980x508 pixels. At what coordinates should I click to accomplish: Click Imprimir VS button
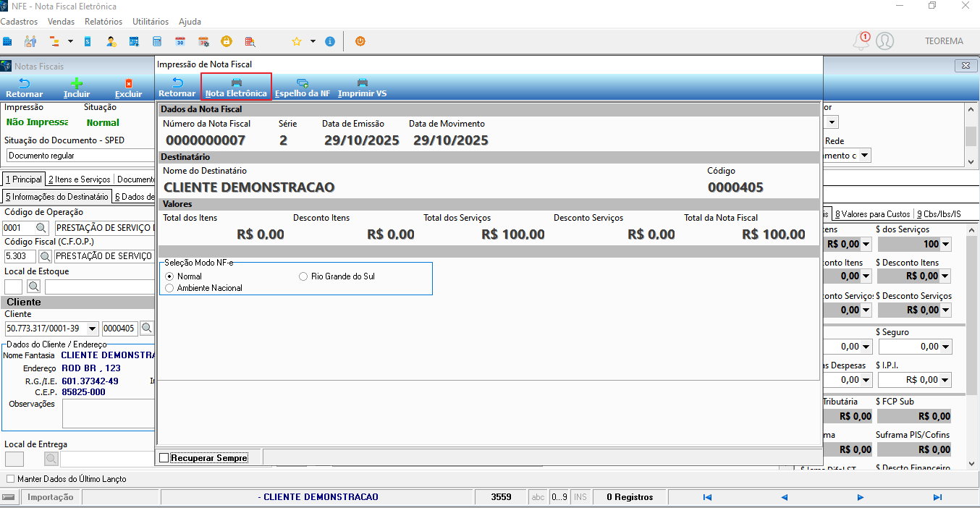[x=363, y=88]
